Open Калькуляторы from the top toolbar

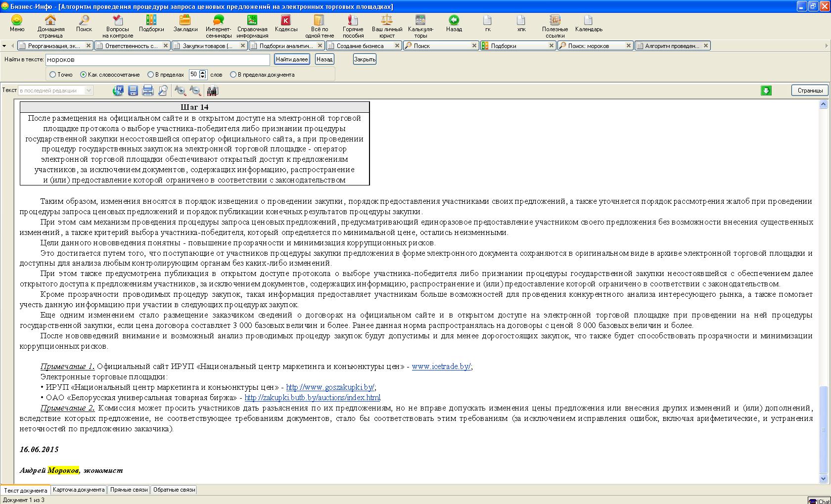(420, 25)
